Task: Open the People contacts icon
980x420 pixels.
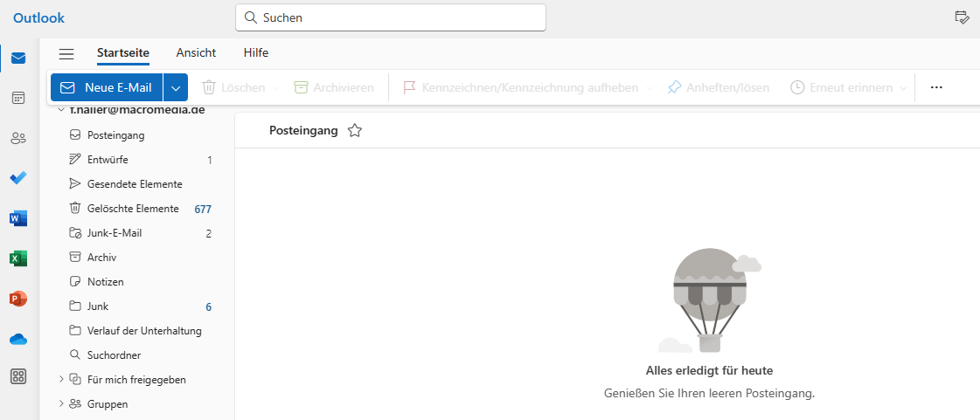Action: coord(18,139)
